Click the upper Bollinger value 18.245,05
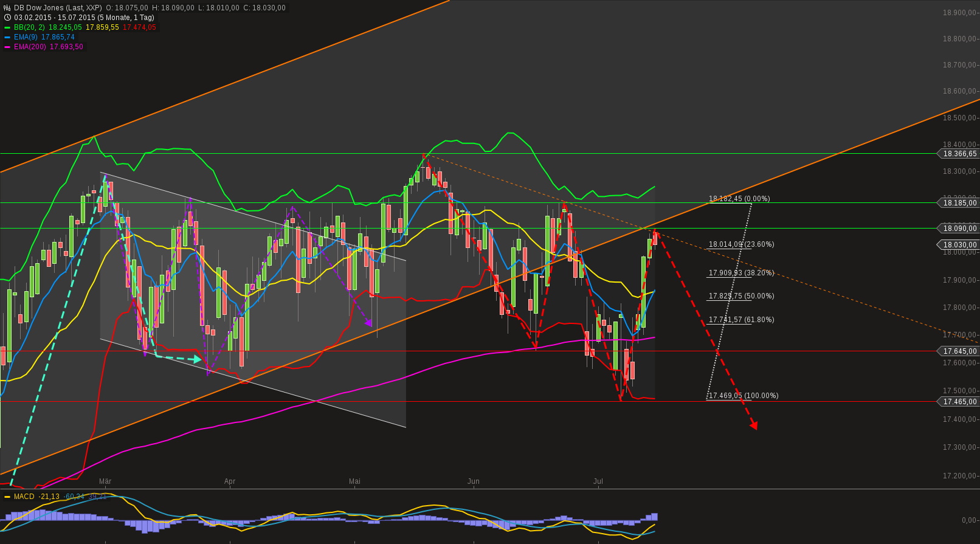The image size is (980, 544). click(65, 27)
